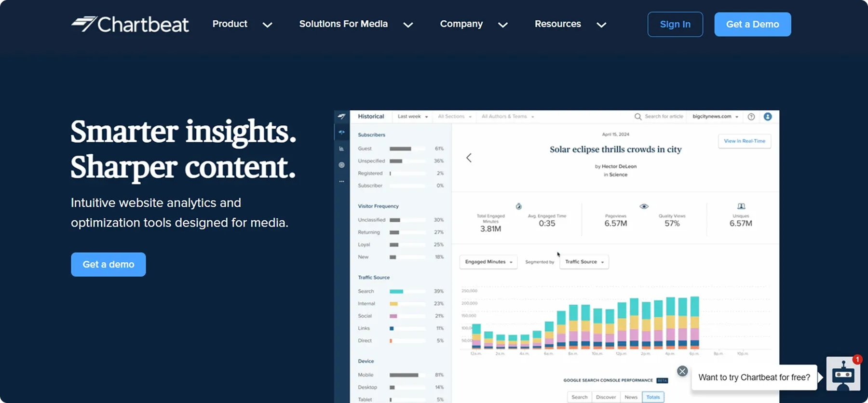868x403 pixels.
Task: Expand the Company navigation menu
Action: pos(474,24)
